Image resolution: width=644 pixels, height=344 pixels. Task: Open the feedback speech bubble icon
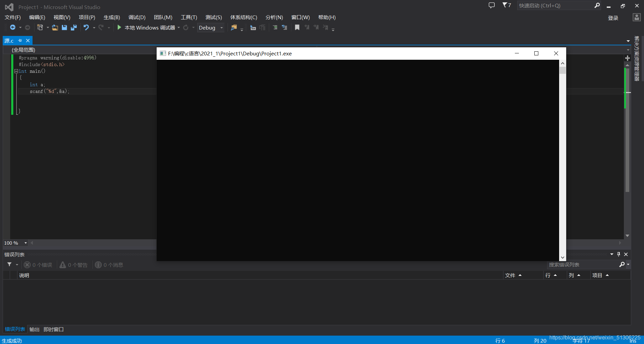pos(492,5)
